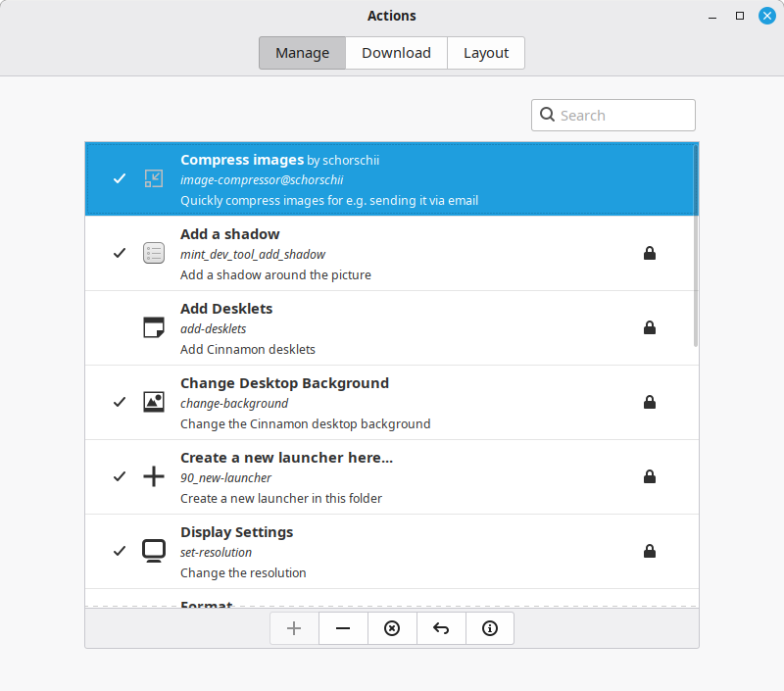Image resolution: width=784 pixels, height=691 pixels.
Task: Click the info (i) toolbar button
Action: (490, 628)
